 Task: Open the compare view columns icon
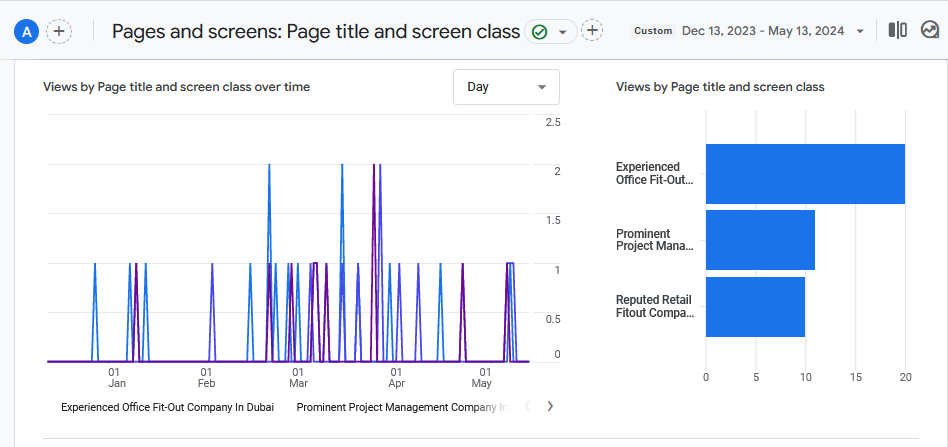pos(898,31)
